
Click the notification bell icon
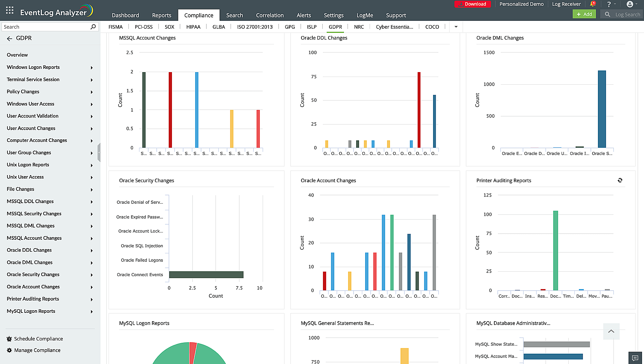[592, 4]
